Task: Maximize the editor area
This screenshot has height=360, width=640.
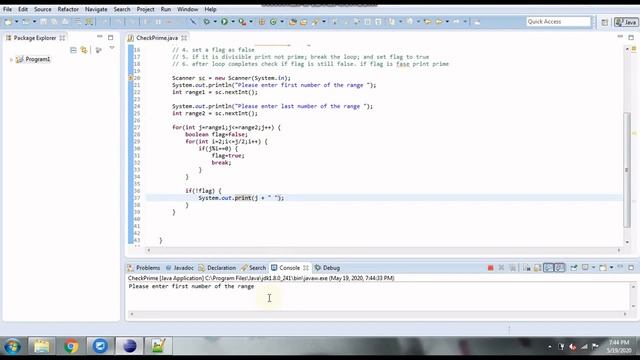Action: (631, 37)
